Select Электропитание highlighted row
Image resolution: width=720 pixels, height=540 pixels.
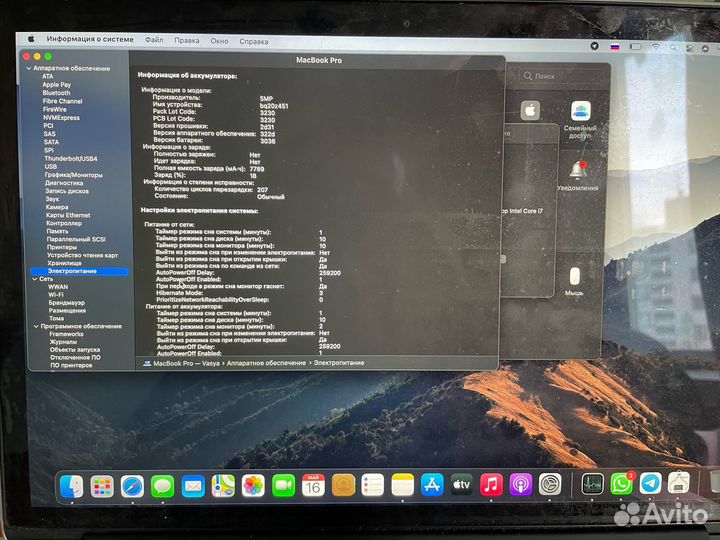click(x=79, y=271)
